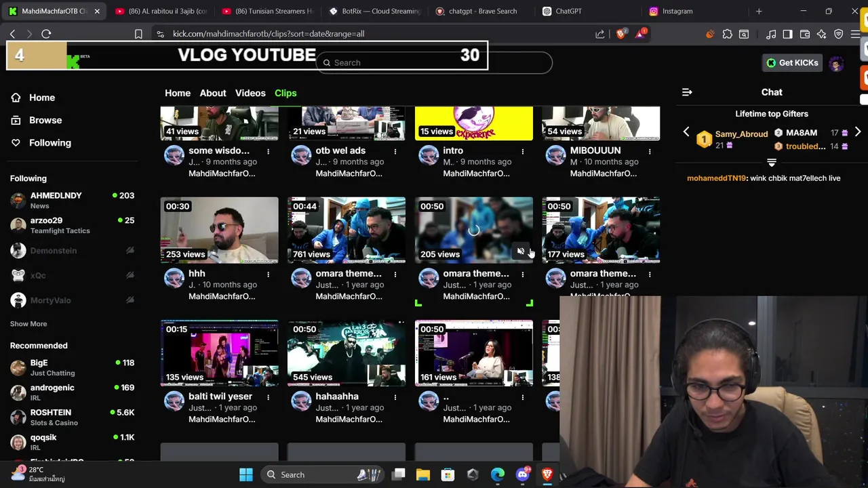Viewport: 868px width, 488px height.
Task: Switch to the channel Home tab
Action: coord(178,93)
